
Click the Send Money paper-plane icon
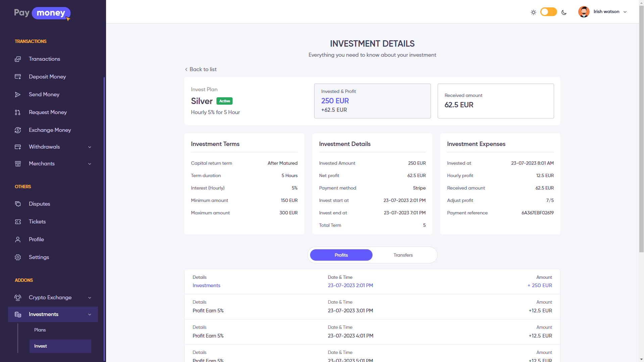click(18, 95)
